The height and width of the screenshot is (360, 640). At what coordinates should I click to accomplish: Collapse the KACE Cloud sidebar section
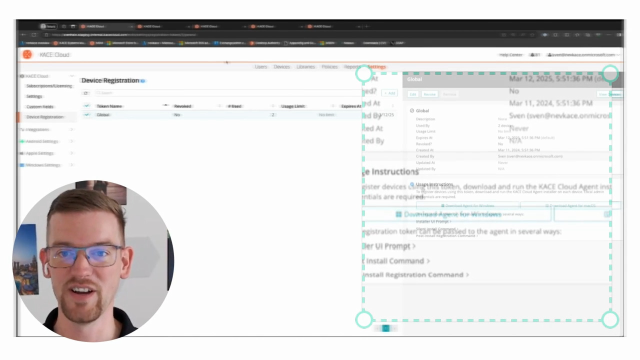[72, 76]
